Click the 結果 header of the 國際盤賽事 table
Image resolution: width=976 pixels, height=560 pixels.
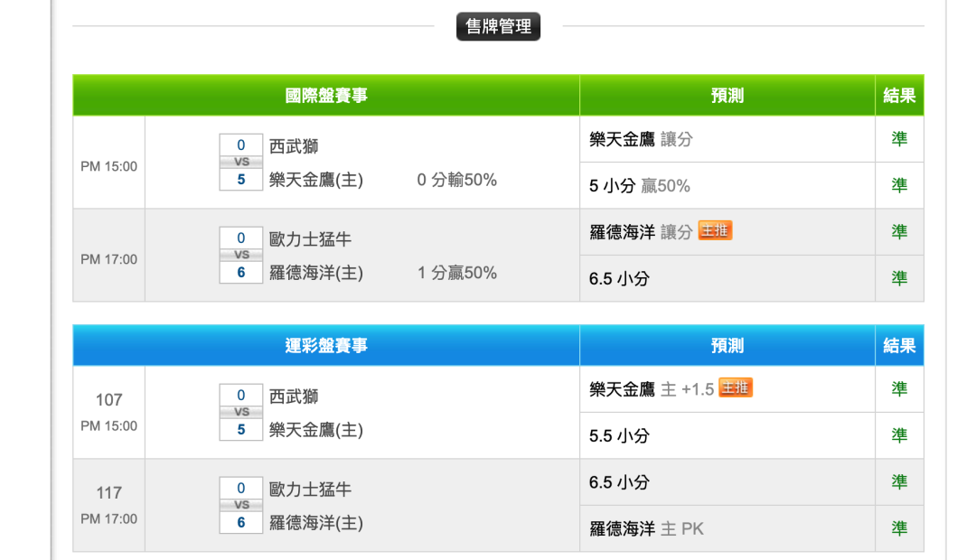tap(899, 96)
